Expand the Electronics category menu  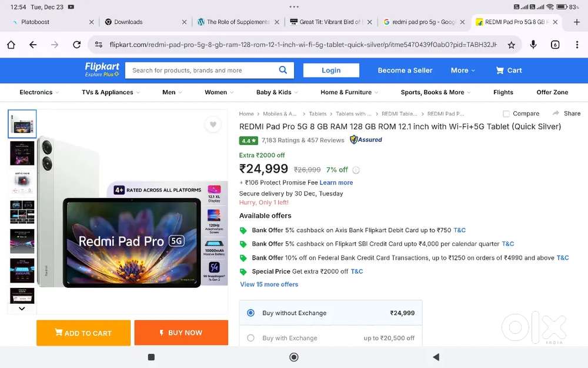(39, 92)
